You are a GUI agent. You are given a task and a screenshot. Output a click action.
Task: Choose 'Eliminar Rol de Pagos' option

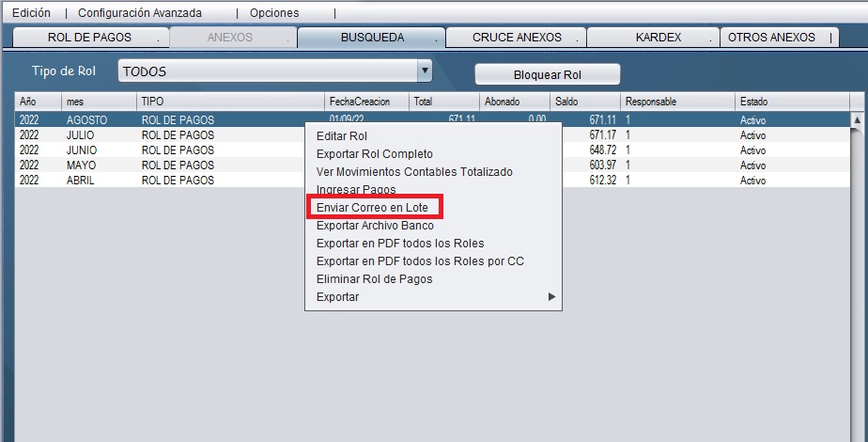point(374,279)
